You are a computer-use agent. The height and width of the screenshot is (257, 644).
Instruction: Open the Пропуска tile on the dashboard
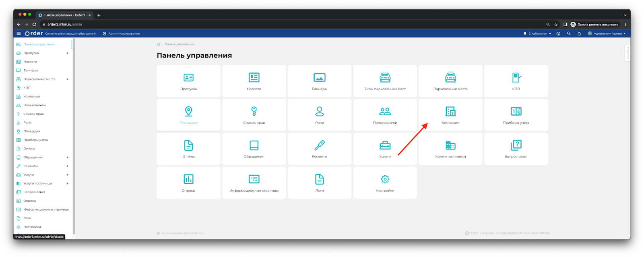pyautogui.click(x=188, y=81)
